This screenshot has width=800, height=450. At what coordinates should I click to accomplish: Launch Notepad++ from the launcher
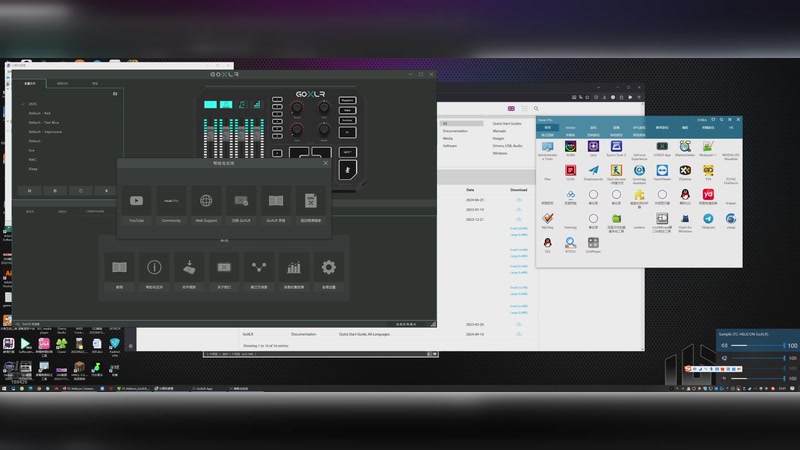tap(708, 149)
